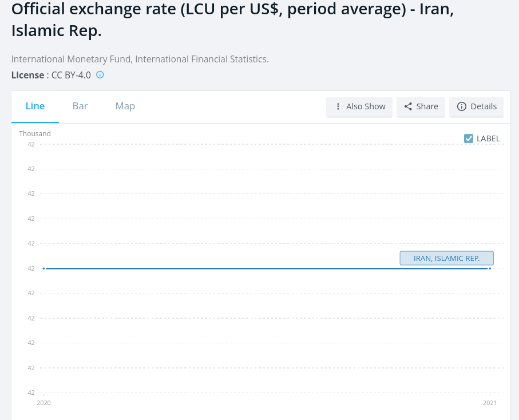Click the blue exchange rate line
This screenshot has height=420, width=519.
click(x=267, y=268)
